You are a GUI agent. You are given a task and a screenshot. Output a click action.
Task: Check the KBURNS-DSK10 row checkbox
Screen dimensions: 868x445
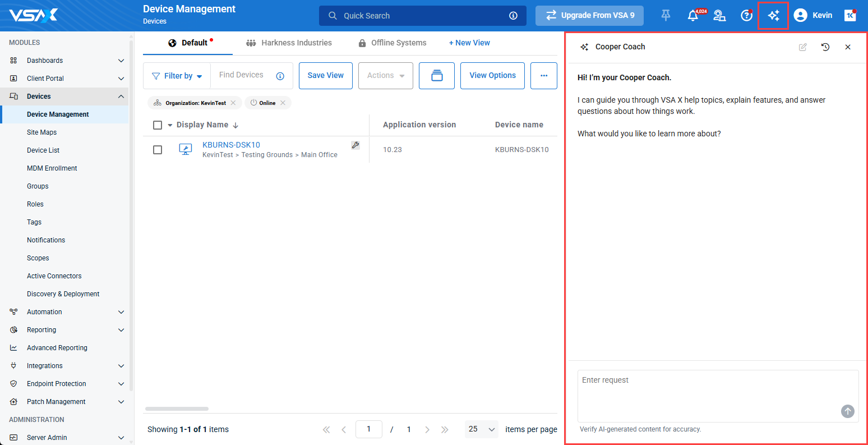coord(158,150)
